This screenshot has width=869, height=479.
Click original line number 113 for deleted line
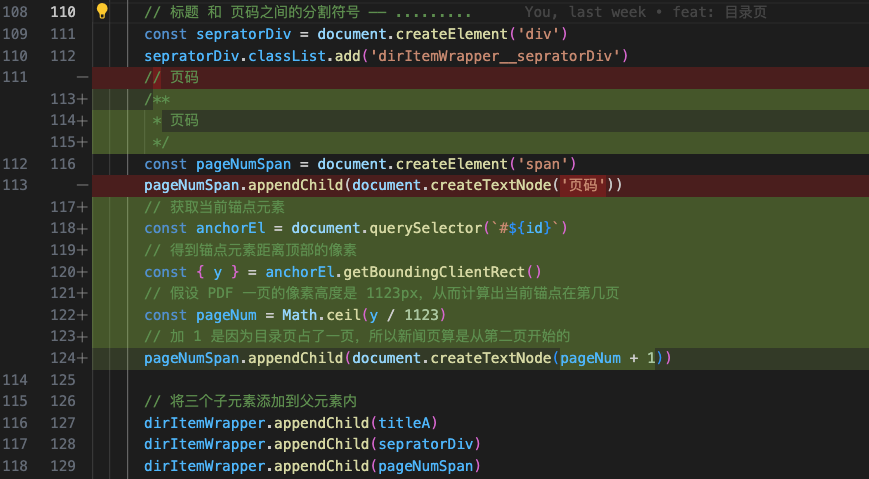15,185
